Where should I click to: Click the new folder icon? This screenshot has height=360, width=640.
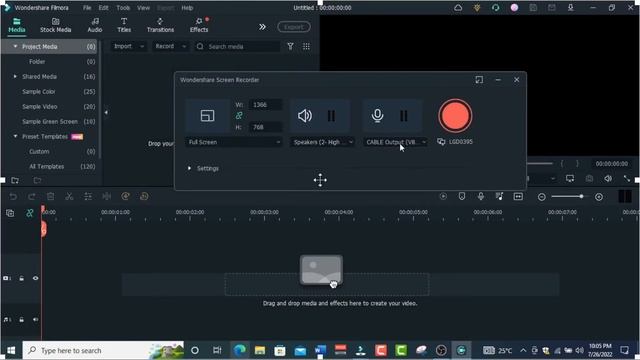tap(15, 180)
